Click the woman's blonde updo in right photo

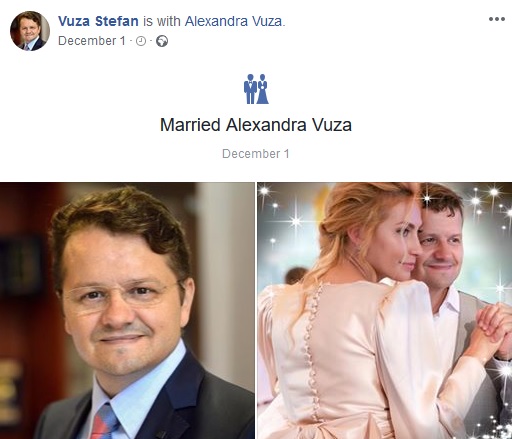pyautogui.click(x=353, y=217)
